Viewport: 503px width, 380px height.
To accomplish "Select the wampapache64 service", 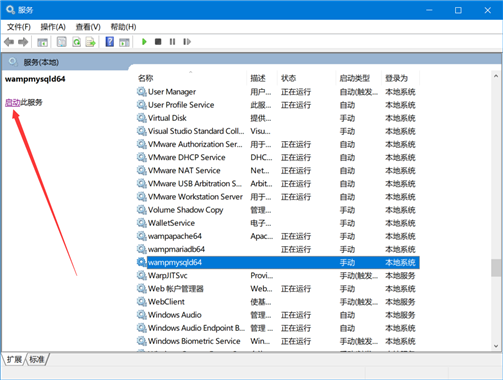I will [278, 236].
